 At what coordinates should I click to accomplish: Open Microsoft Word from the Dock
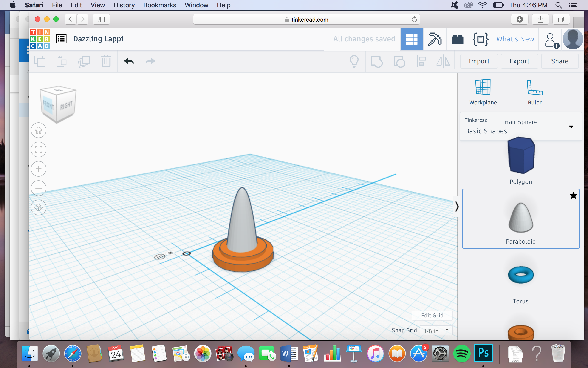coord(289,354)
